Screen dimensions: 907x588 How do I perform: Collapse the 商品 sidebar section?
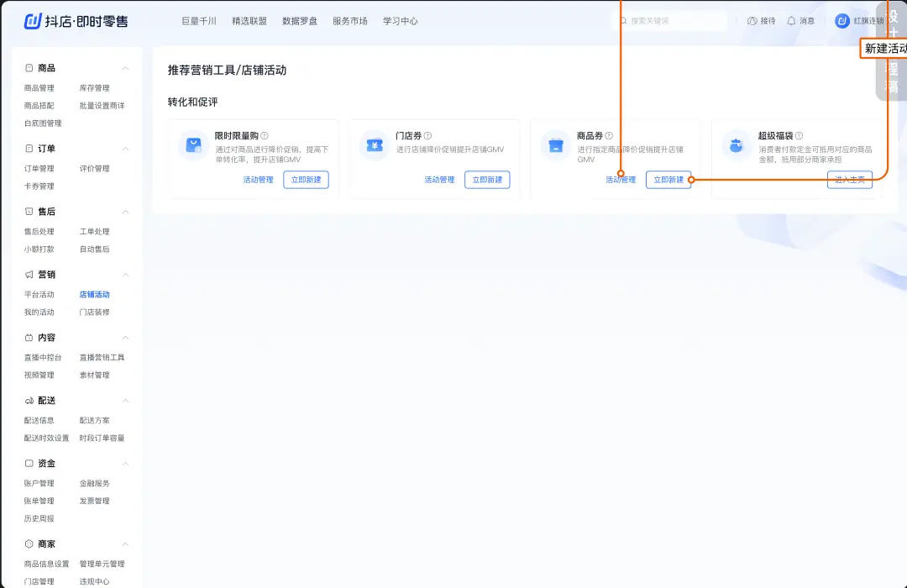[125, 68]
